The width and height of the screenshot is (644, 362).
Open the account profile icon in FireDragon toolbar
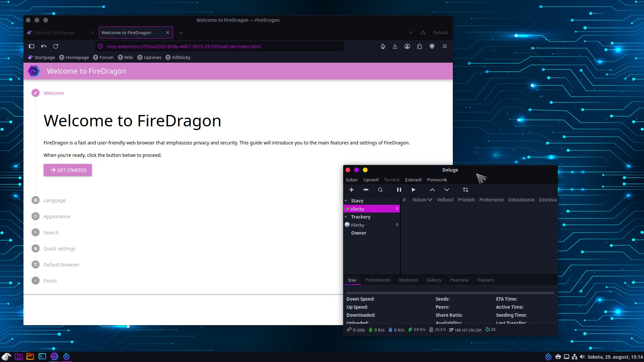click(x=407, y=46)
